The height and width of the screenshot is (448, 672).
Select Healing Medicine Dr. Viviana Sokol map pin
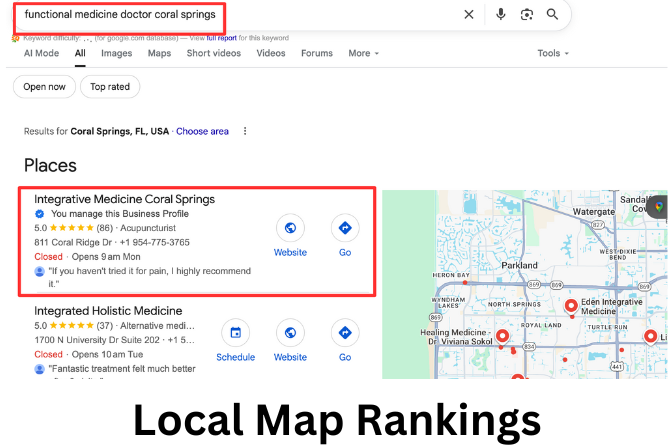point(503,337)
